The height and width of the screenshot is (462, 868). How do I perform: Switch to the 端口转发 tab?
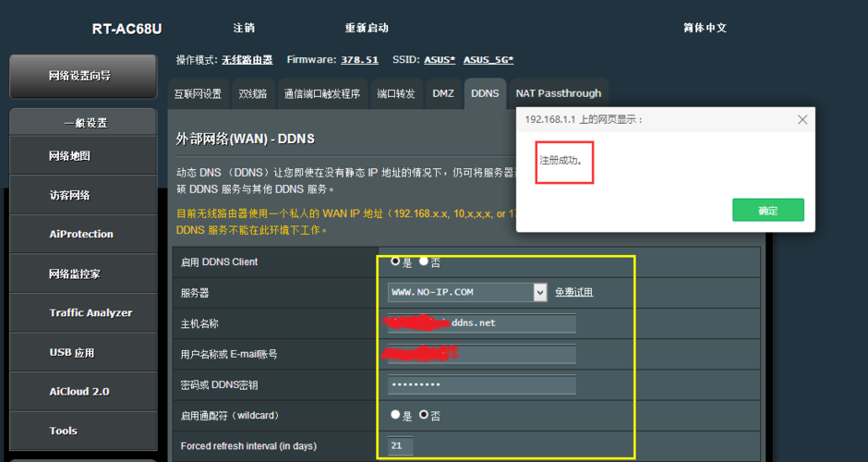[x=396, y=93]
